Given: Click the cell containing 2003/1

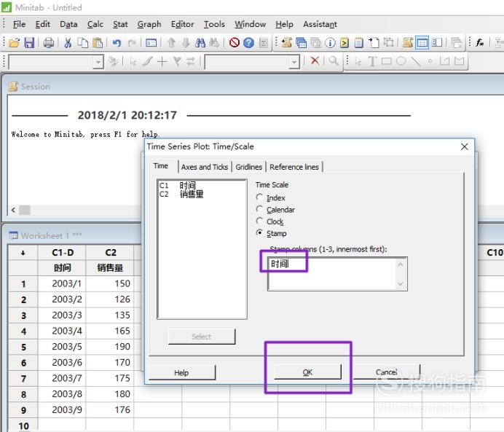Looking at the screenshot, I should pos(63,284).
